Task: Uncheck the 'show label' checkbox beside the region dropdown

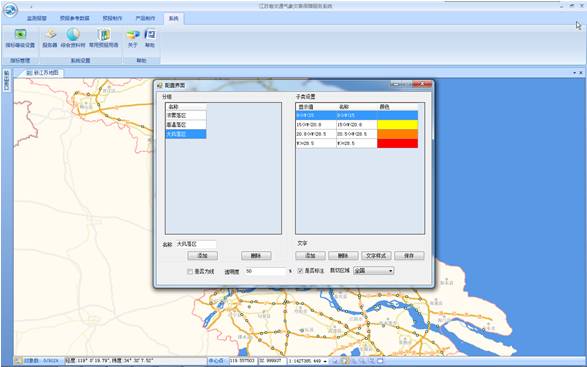Action: coord(300,271)
